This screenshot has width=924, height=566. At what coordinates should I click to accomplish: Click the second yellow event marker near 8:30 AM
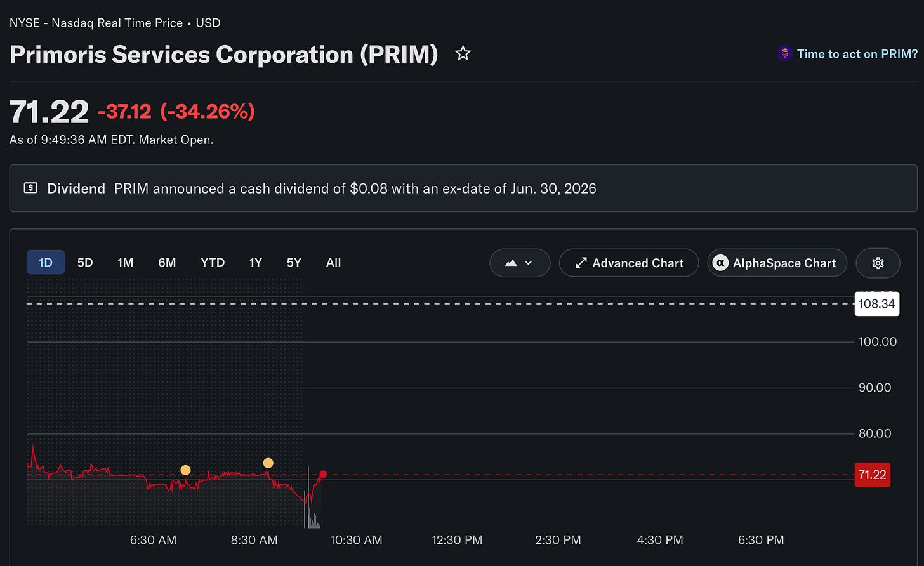point(268,463)
